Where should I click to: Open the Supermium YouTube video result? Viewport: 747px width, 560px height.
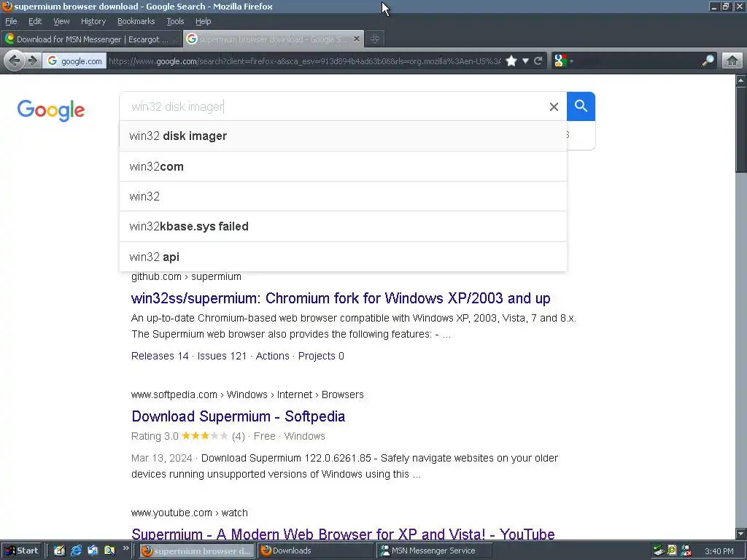(343, 534)
